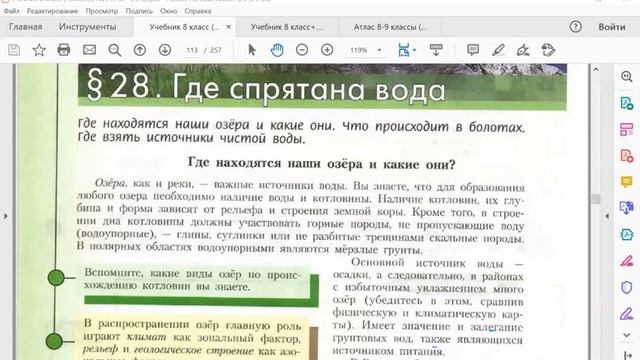Viewport: 640px width, 360px height.
Task: Click the collapse tools panel arrow at bottom right
Action: [x=627, y=355]
